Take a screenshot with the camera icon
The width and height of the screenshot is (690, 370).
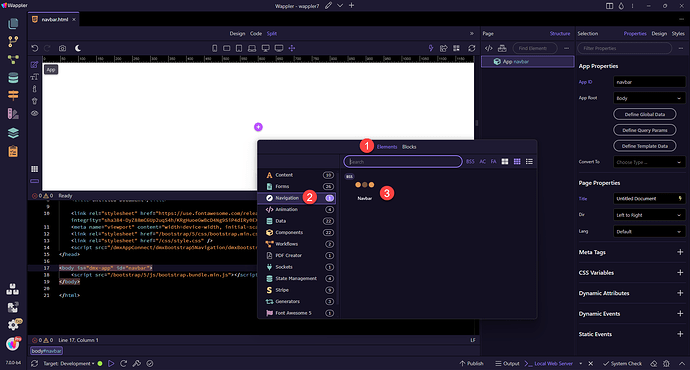[62, 48]
